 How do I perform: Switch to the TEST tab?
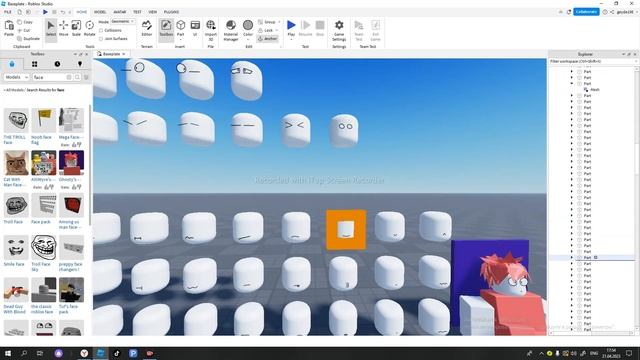pos(137,12)
